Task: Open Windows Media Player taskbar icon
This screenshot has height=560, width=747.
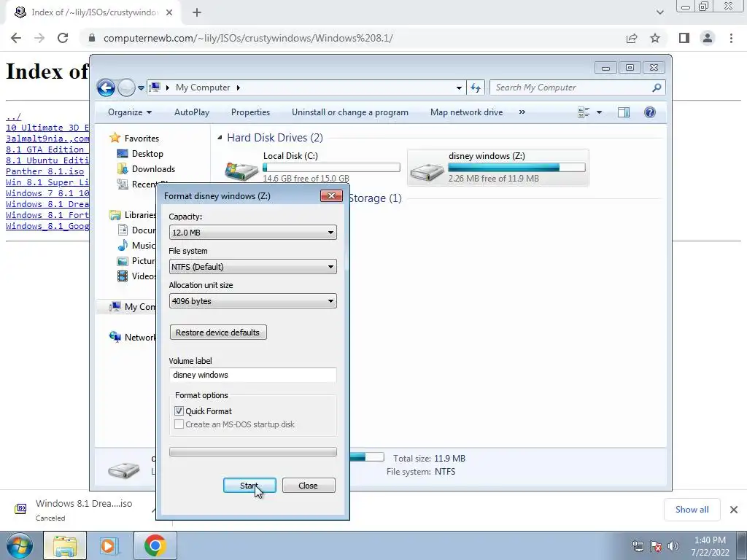Action: click(x=108, y=545)
